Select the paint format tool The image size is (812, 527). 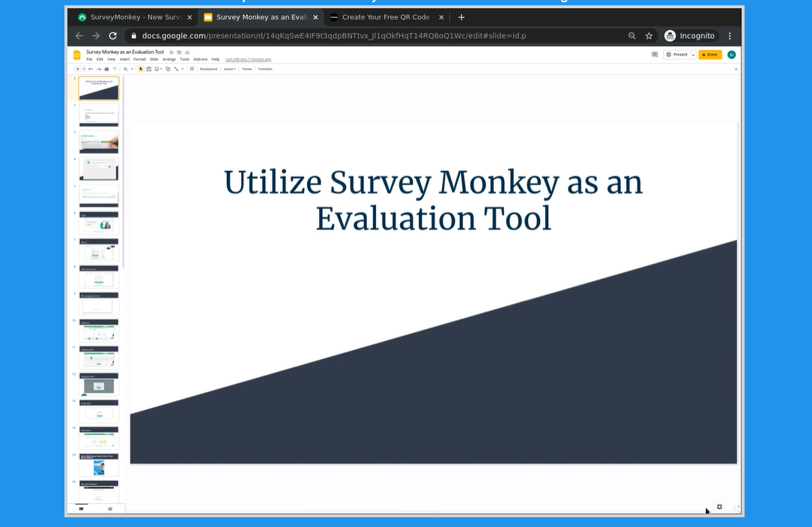tap(115, 69)
